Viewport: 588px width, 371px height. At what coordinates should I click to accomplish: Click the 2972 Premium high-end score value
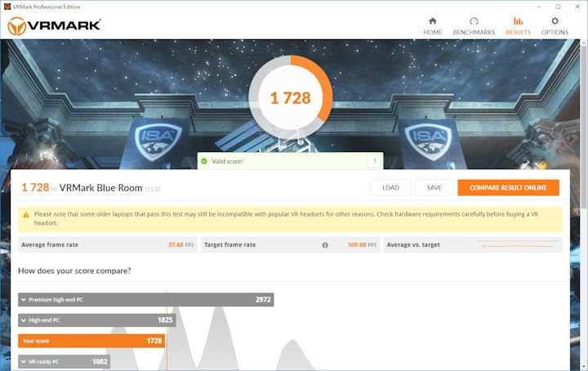coord(263,300)
